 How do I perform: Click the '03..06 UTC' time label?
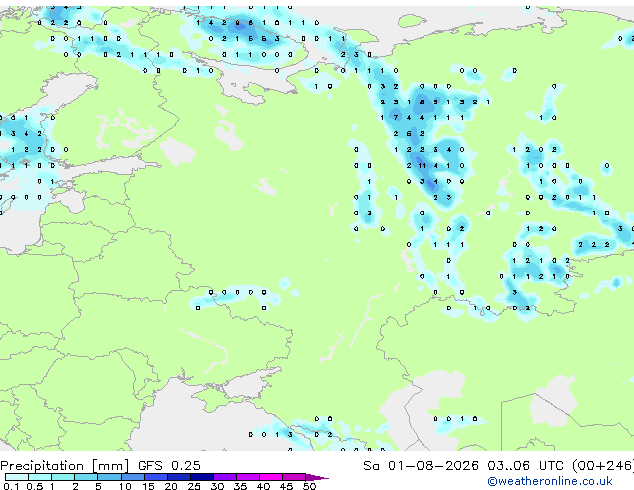tap(525, 466)
